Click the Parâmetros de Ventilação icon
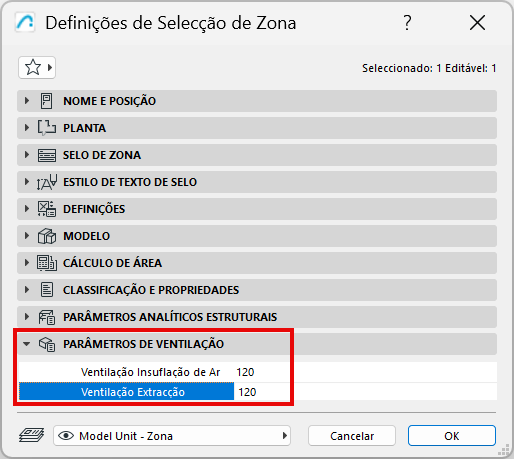Image resolution: width=514 pixels, height=459 pixels. [47, 344]
